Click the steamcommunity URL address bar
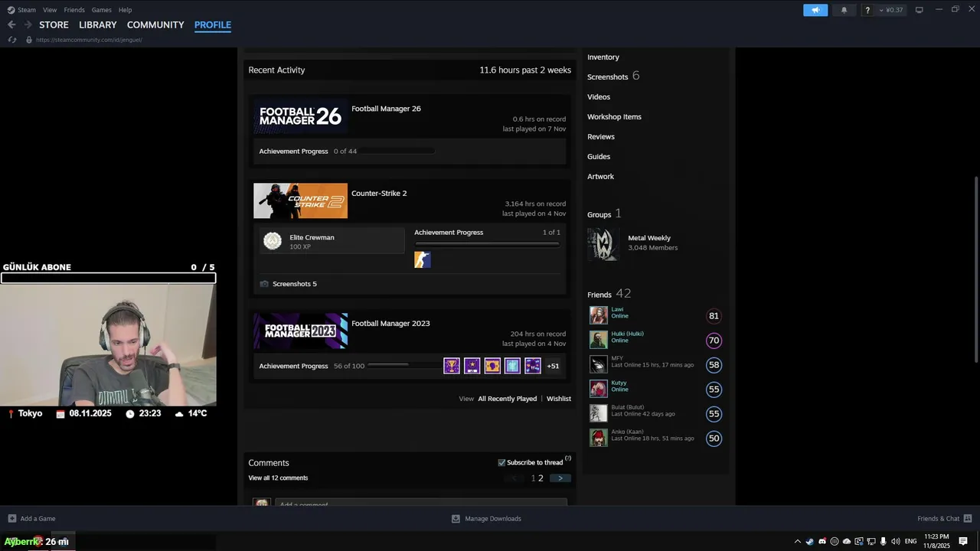Viewport: 980px width, 551px height. tap(89, 40)
